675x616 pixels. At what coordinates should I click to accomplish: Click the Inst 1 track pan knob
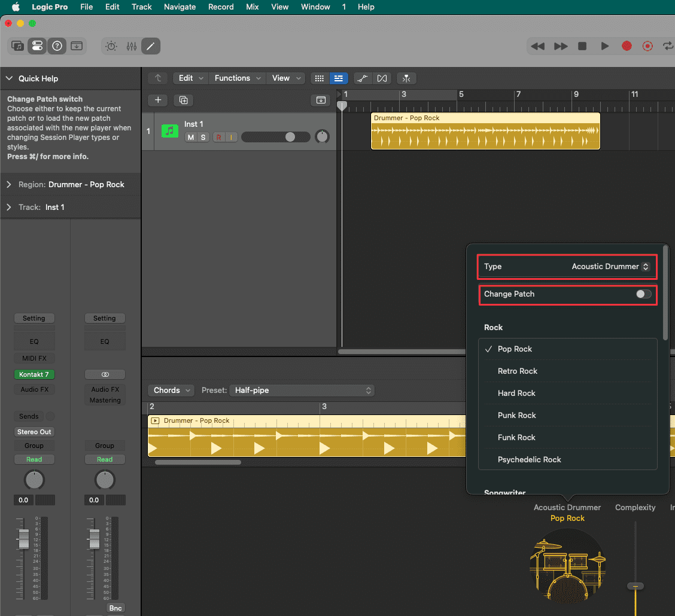click(x=322, y=137)
